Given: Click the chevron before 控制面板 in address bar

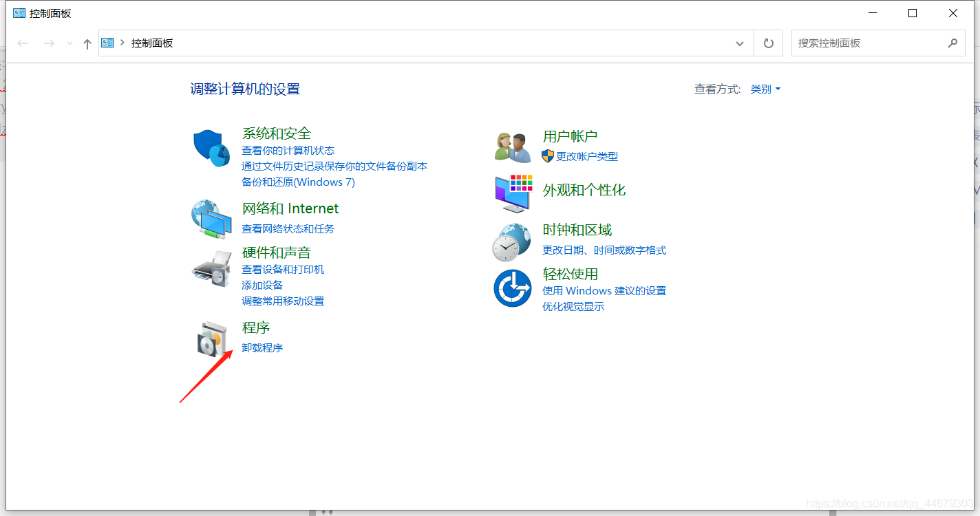Looking at the screenshot, I should click(122, 43).
